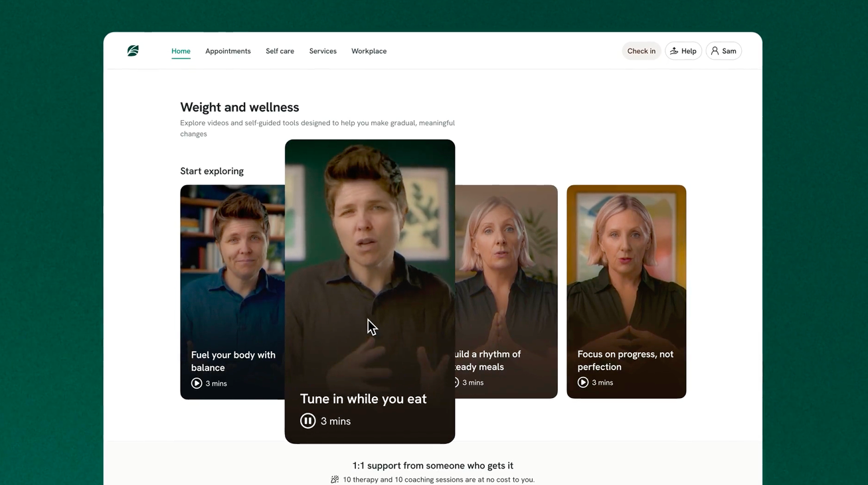This screenshot has height=485, width=868.
Task: Pause the 'Tune in while you eat' video
Action: tap(307, 421)
